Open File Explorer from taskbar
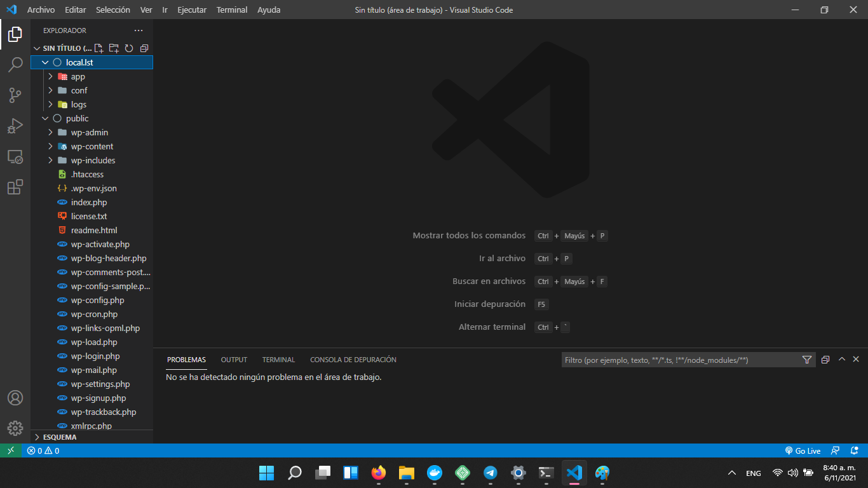This screenshot has width=868, height=488. coord(407,473)
